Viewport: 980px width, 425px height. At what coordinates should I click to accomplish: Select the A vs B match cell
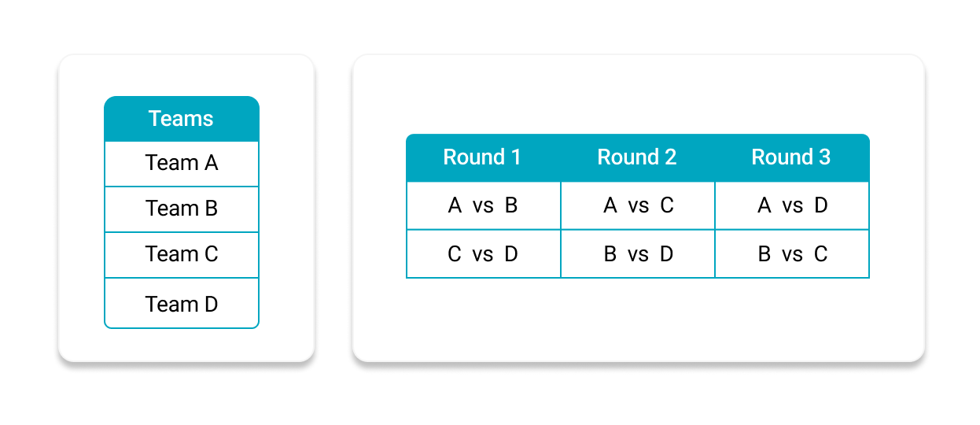pyautogui.click(x=482, y=205)
